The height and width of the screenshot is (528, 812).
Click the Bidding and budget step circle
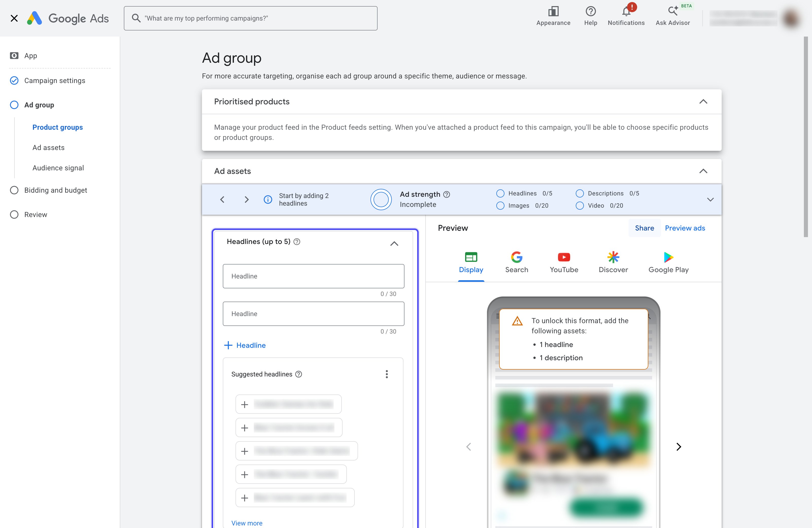pos(14,190)
